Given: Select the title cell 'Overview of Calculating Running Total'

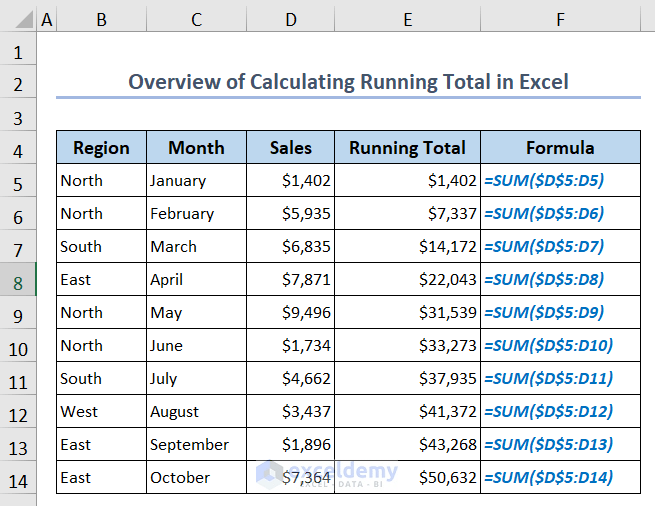Looking at the screenshot, I should pyautogui.click(x=348, y=82).
